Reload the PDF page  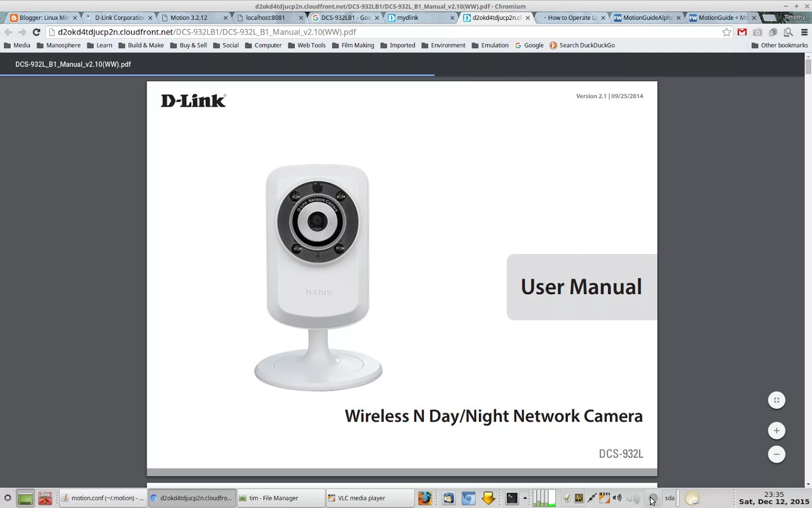click(x=36, y=32)
